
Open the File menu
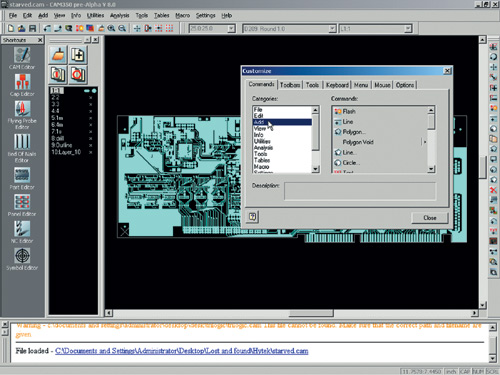click(13, 15)
